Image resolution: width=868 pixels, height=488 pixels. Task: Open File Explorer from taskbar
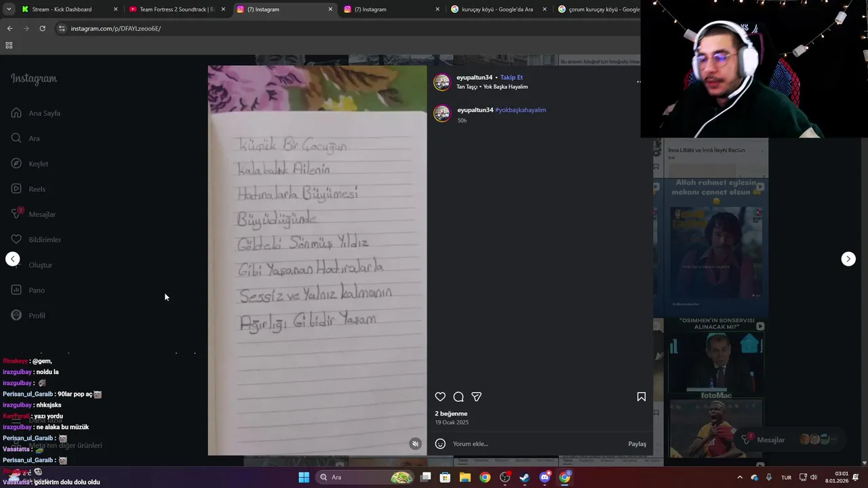[465, 477]
